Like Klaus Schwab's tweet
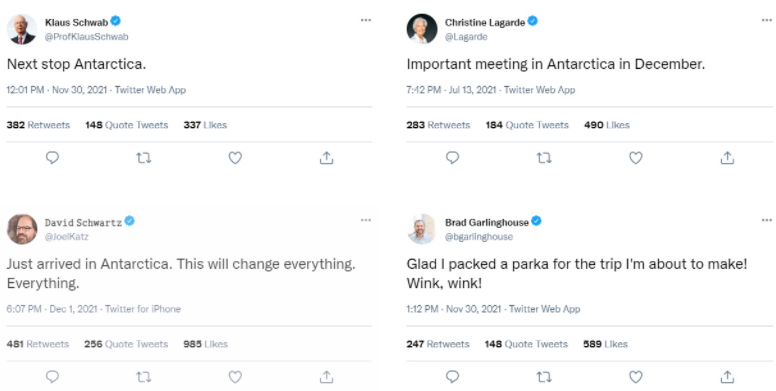This screenshot has height=391, width=776. coord(235,158)
